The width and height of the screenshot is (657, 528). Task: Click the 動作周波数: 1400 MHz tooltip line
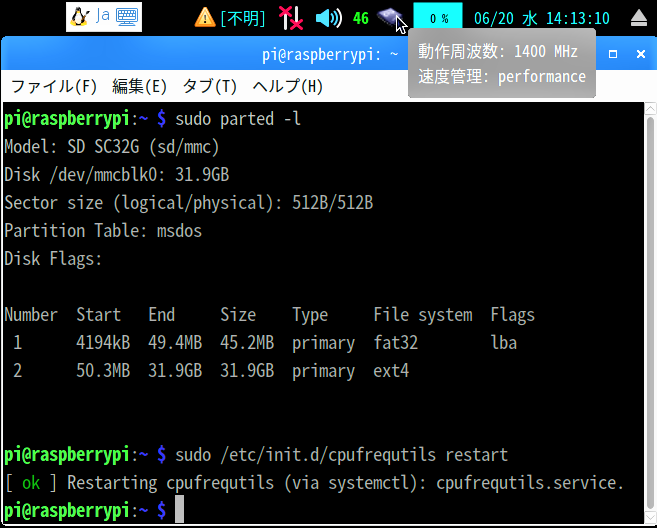498,52
